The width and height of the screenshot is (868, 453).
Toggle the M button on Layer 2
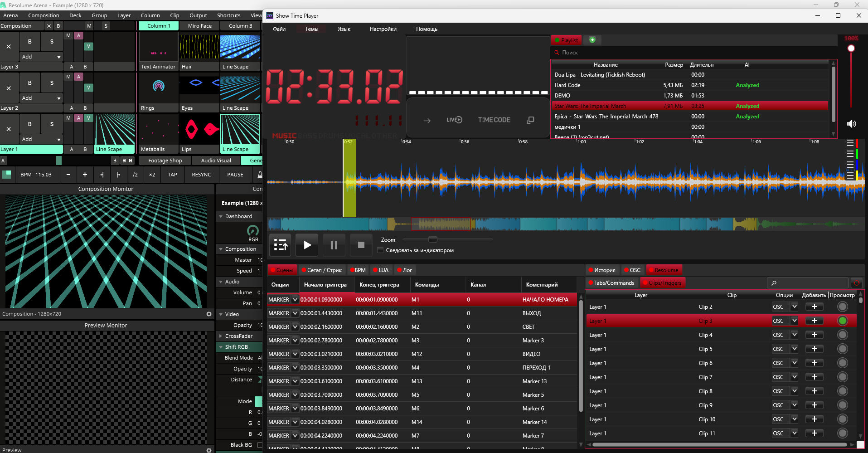[68, 77]
